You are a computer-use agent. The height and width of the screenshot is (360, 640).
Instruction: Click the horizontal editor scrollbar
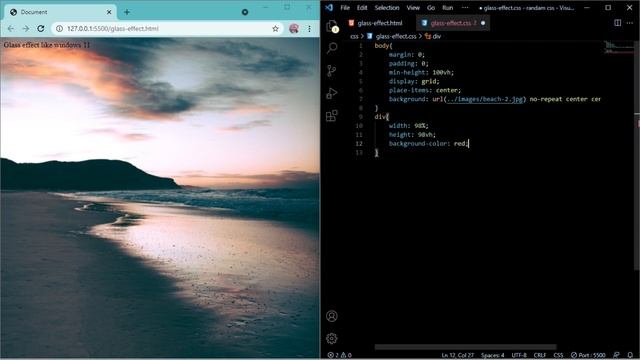(x=465, y=347)
